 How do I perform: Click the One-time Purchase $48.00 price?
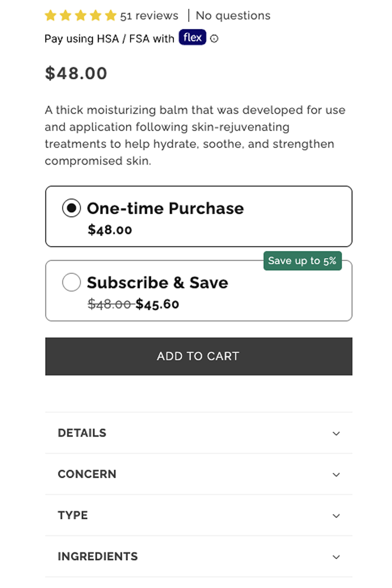coord(110,230)
